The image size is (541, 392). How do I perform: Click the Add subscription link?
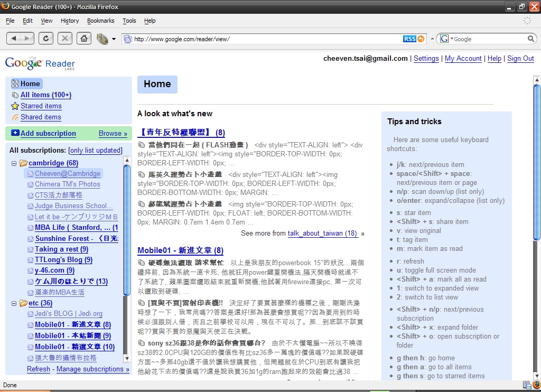pyautogui.click(x=48, y=133)
